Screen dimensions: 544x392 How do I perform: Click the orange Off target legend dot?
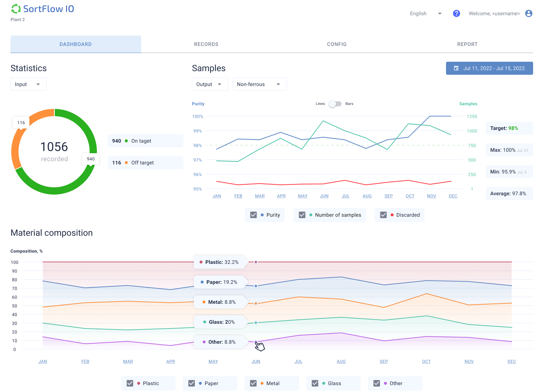(x=126, y=163)
